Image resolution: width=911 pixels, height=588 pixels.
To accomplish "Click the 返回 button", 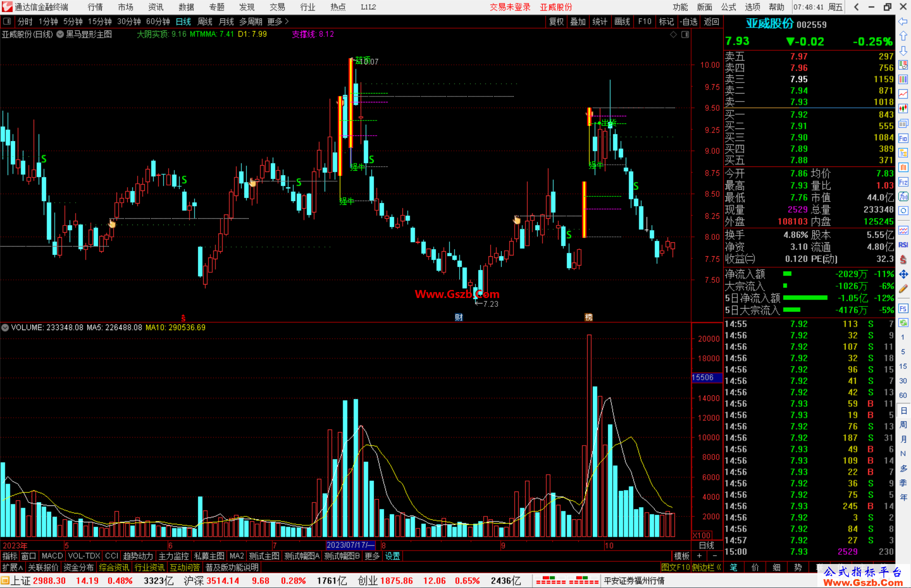I will click(711, 21).
